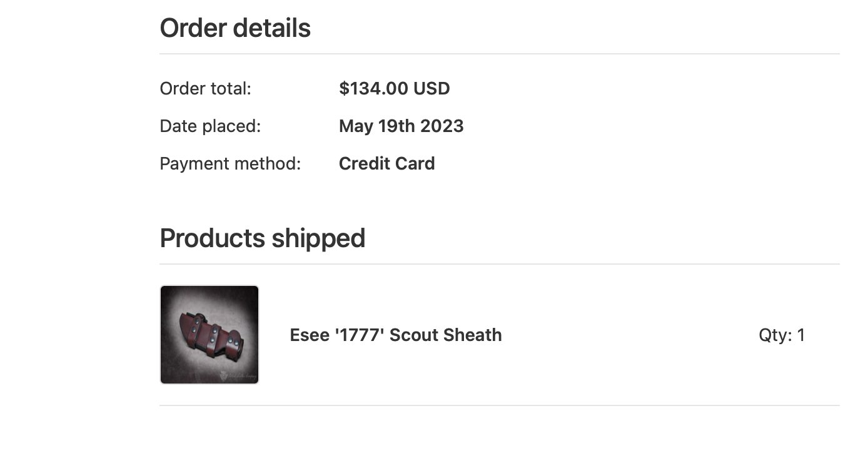Image resolution: width=868 pixels, height=453 pixels.
Task: Click the divider line under Products shipped
Action: tap(500, 264)
